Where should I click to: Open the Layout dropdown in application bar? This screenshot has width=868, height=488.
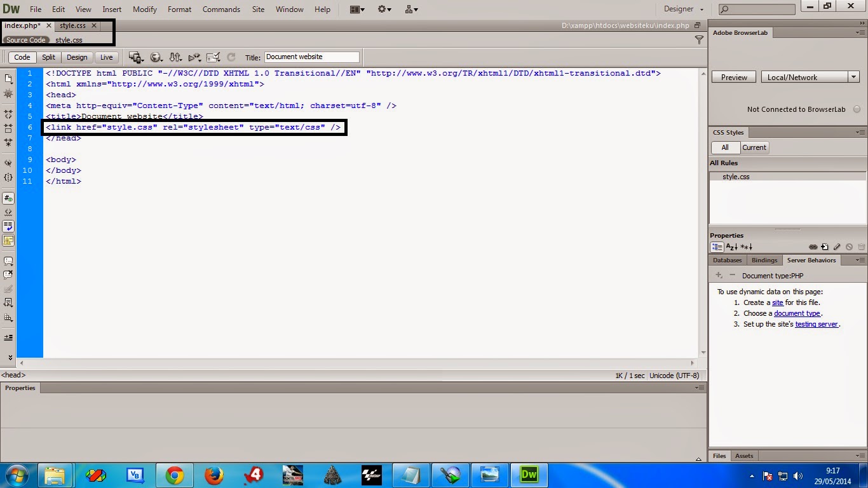(357, 10)
